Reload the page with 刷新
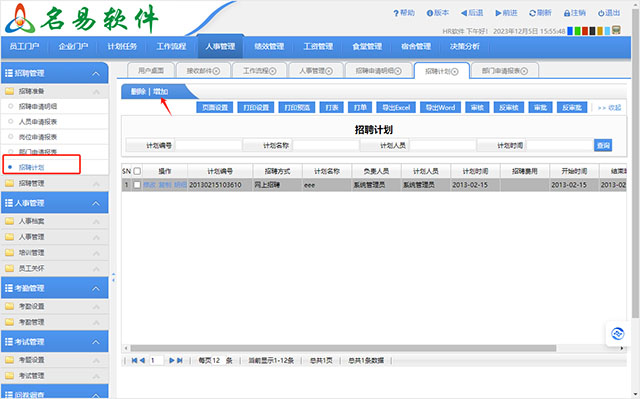Viewport: 640px width, 399px height. (x=540, y=13)
